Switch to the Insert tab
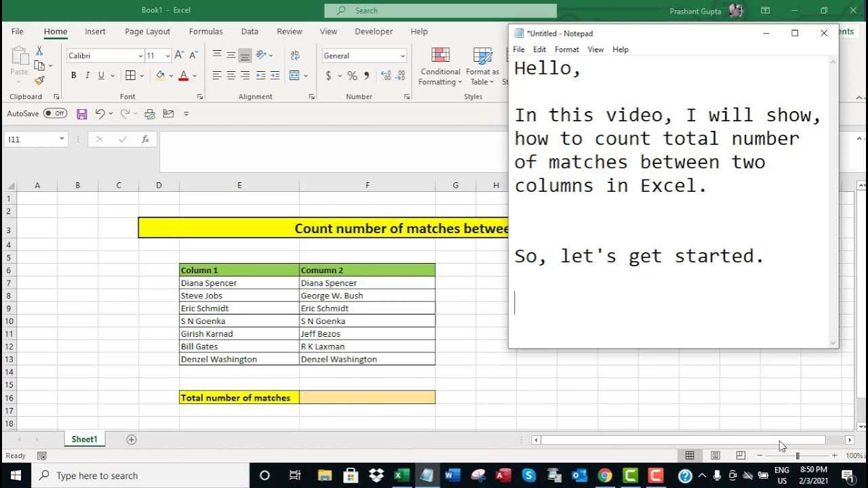This screenshot has width=868, height=488. tap(95, 31)
